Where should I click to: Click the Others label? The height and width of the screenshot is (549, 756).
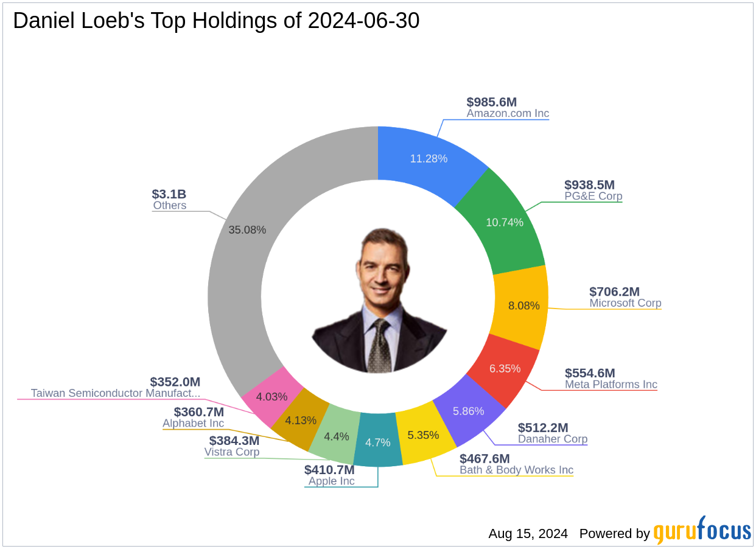169,205
